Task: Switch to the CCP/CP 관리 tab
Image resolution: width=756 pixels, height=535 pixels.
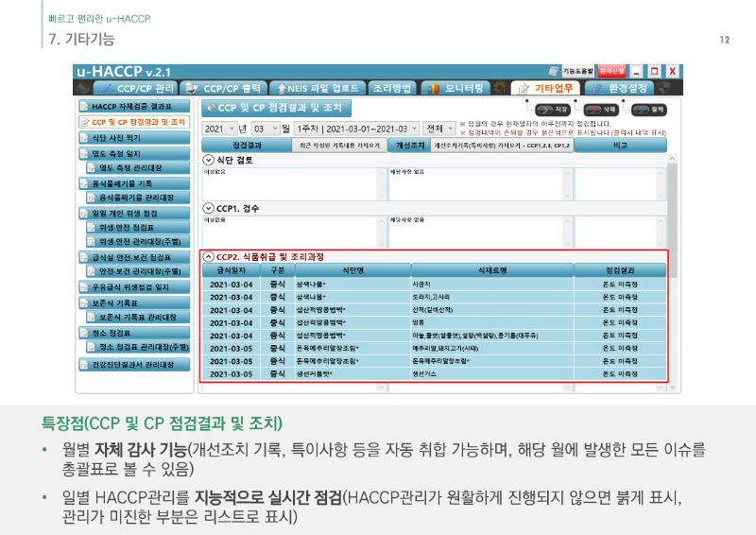Action: click(x=136, y=88)
